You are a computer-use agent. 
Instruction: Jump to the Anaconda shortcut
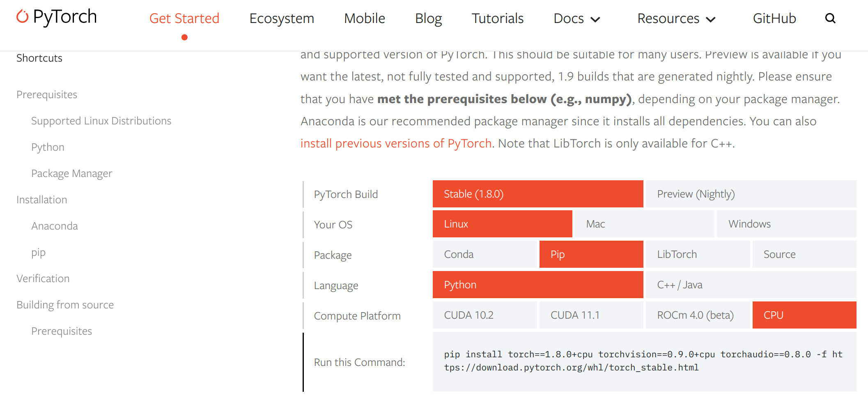pyautogui.click(x=55, y=226)
